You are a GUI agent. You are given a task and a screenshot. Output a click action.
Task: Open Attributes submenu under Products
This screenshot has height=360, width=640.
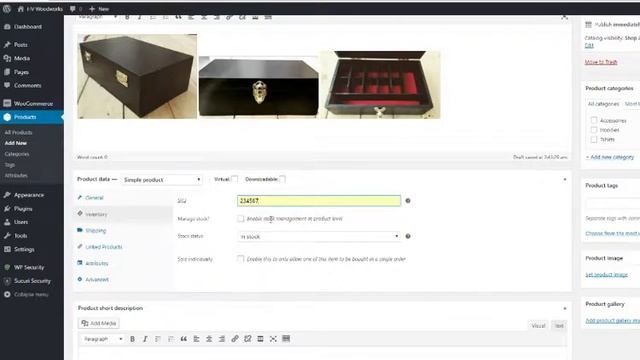click(16, 175)
